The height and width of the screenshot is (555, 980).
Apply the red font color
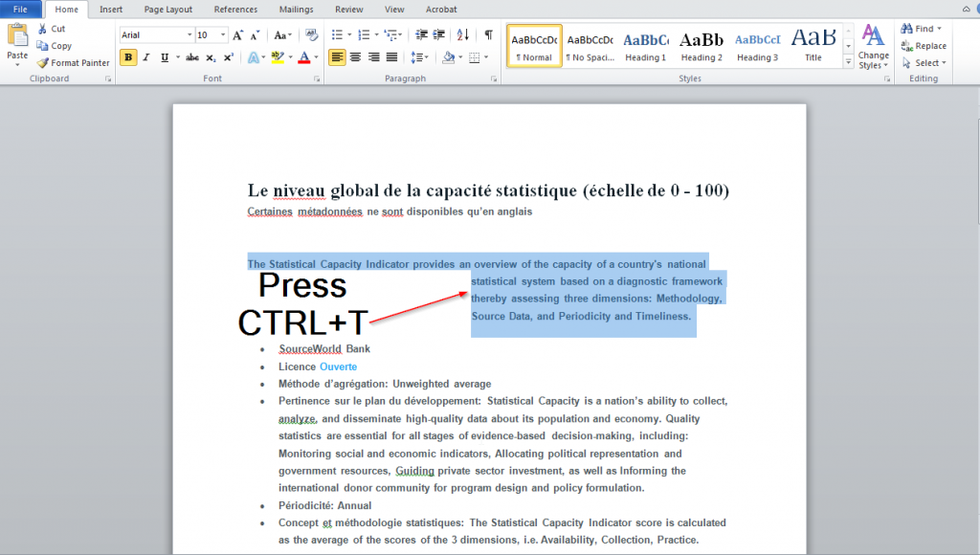[x=304, y=56]
